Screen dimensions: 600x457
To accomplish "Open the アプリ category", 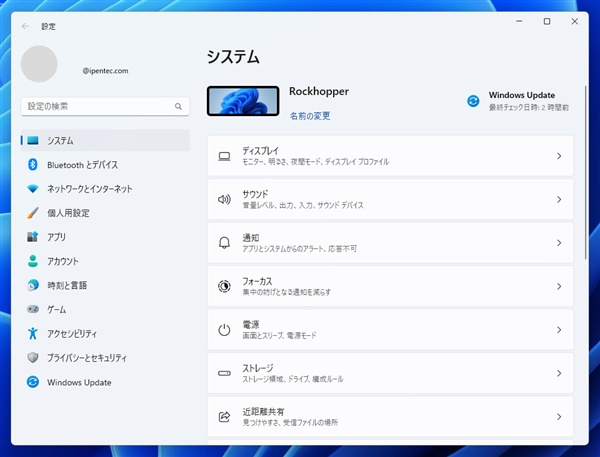I will click(x=105, y=237).
